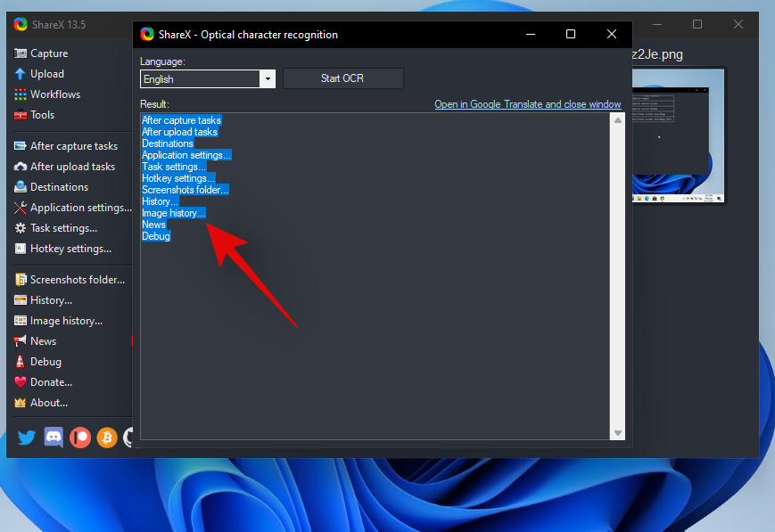
Task: Open the Discord icon link
Action: tap(54, 438)
